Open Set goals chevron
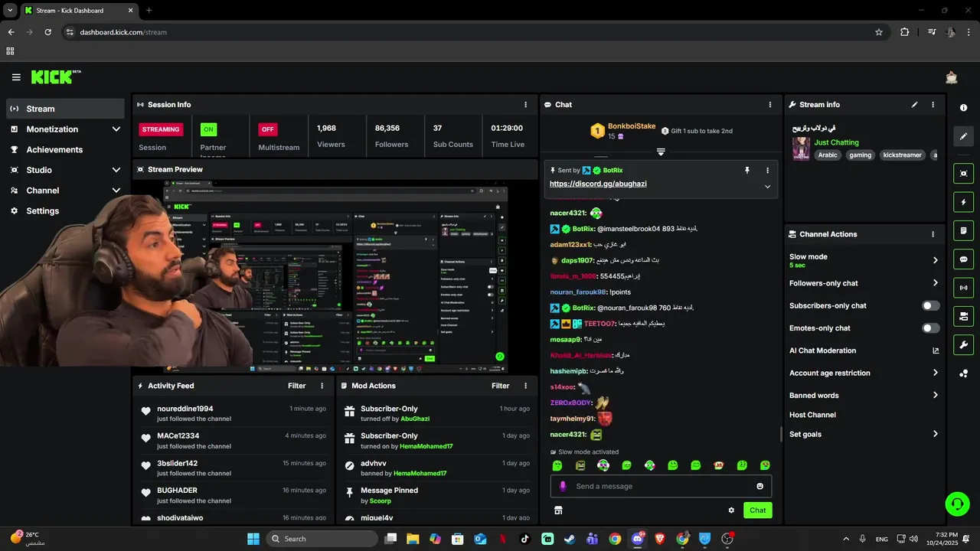Screen dimensions: 980x551 pyautogui.click(x=935, y=434)
